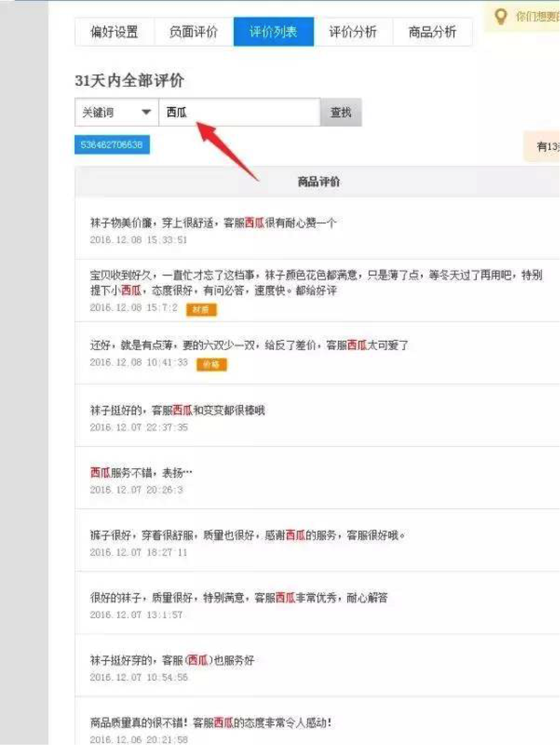Go to the 商品分析 tab
Screen dimensions: 560x745
click(432, 32)
